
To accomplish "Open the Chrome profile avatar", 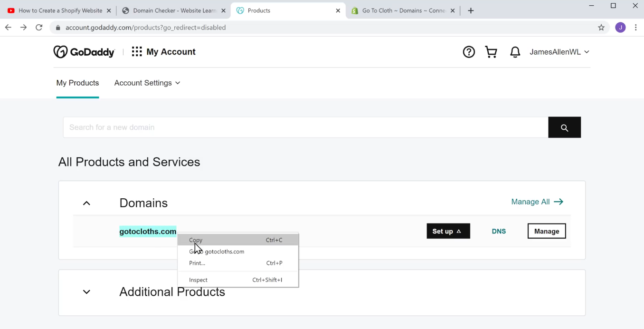I will (620, 28).
